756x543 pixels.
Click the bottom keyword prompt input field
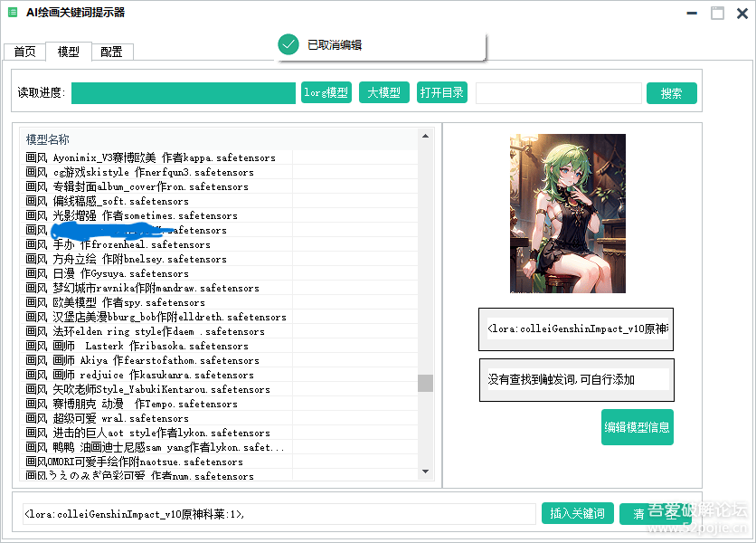tap(279, 515)
